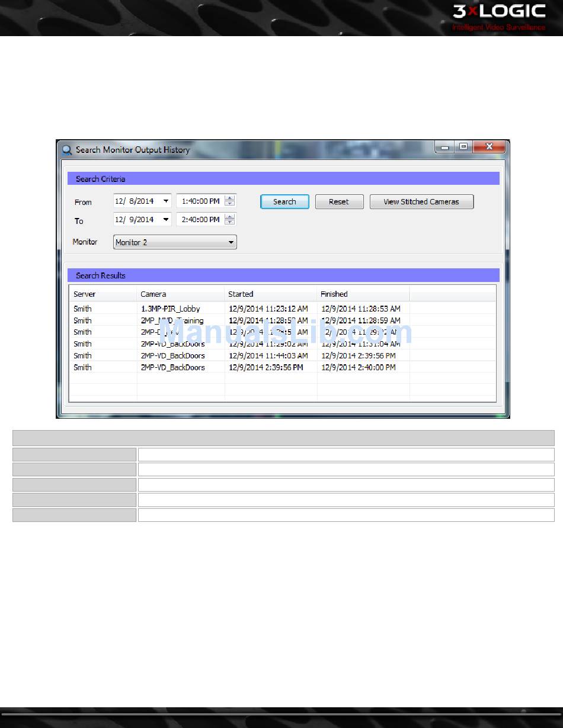Click the From time field 1:40:00 PM

point(200,201)
